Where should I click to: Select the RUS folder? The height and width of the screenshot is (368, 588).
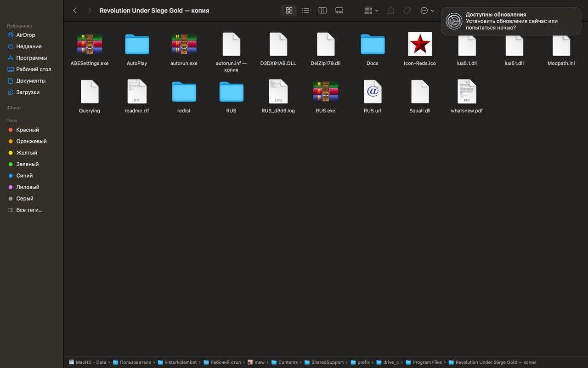tap(231, 92)
